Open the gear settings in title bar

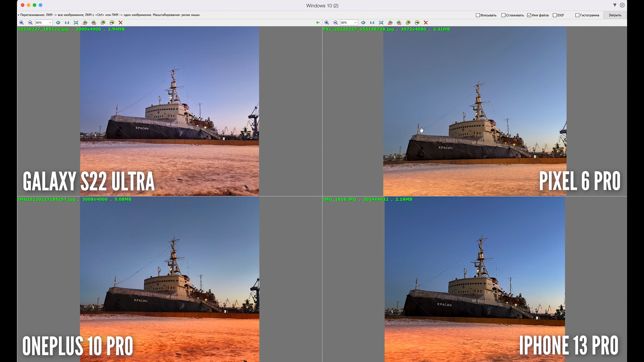tap(622, 5)
